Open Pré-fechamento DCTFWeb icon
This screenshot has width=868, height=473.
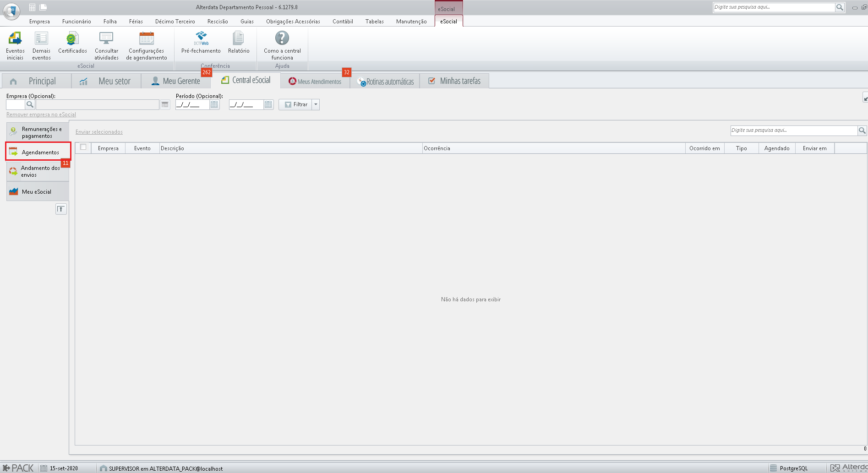[x=201, y=43]
